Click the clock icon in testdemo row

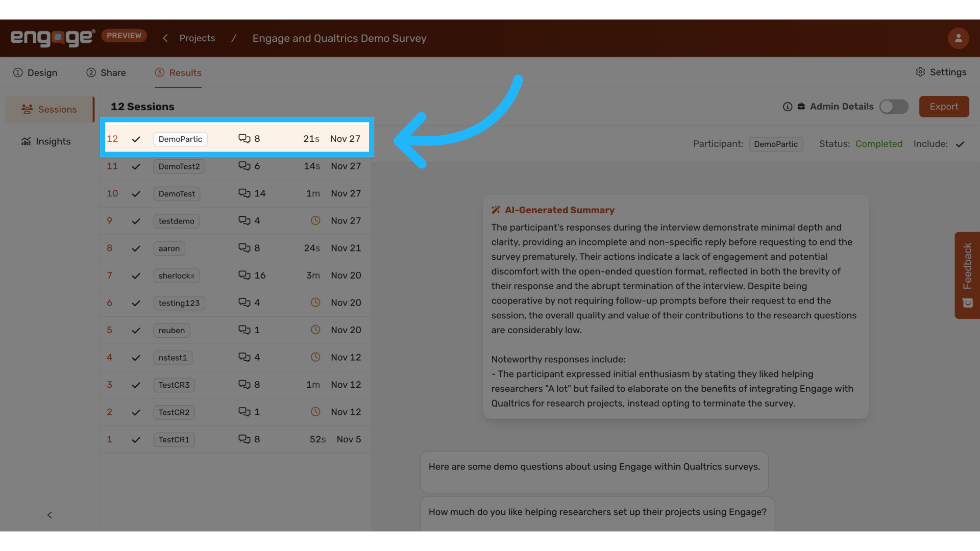pos(315,221)
